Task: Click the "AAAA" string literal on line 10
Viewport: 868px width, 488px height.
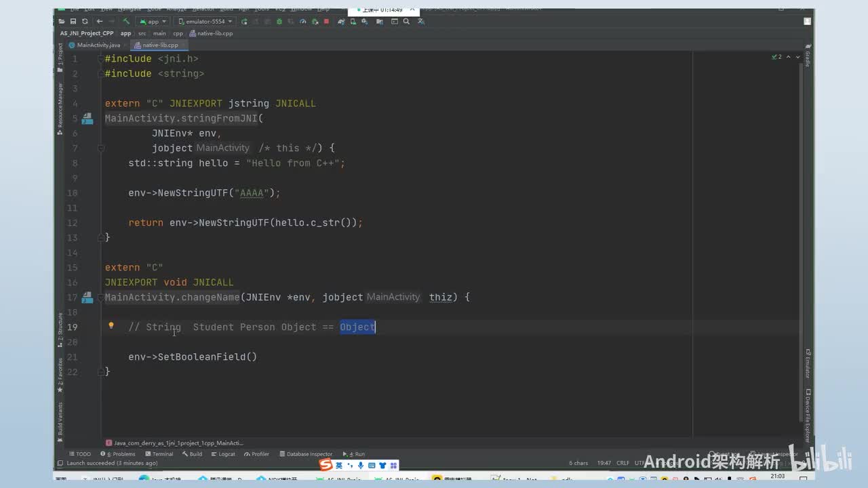Action: [x=252, y=193]
